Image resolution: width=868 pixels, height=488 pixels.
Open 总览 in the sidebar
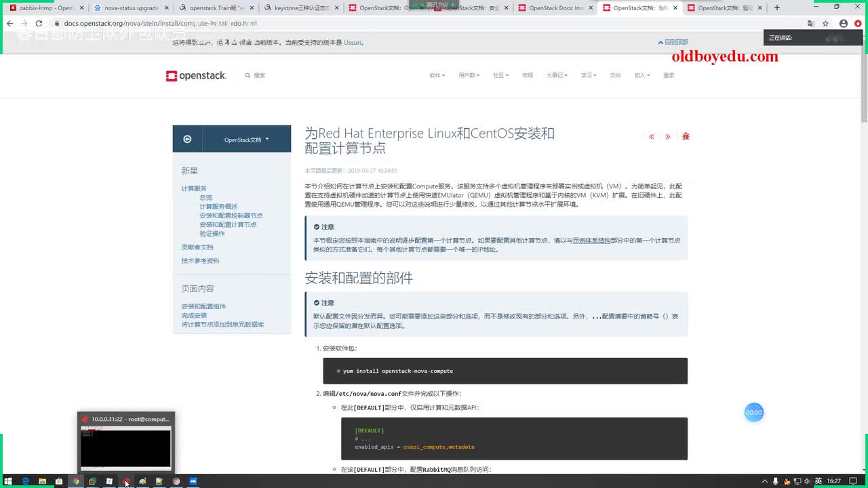[x=205, y=197]
